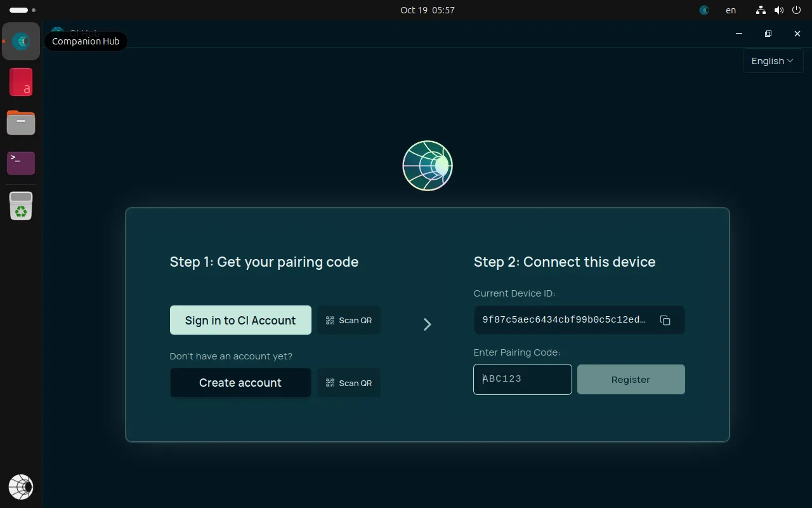Open the network status icon in top bar
This screenshot has height=508, width=812.
point(761,10)
